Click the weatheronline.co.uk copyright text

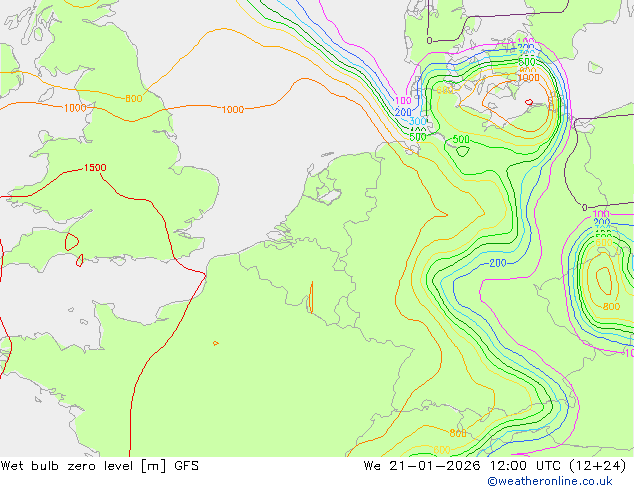click(550, 481)
